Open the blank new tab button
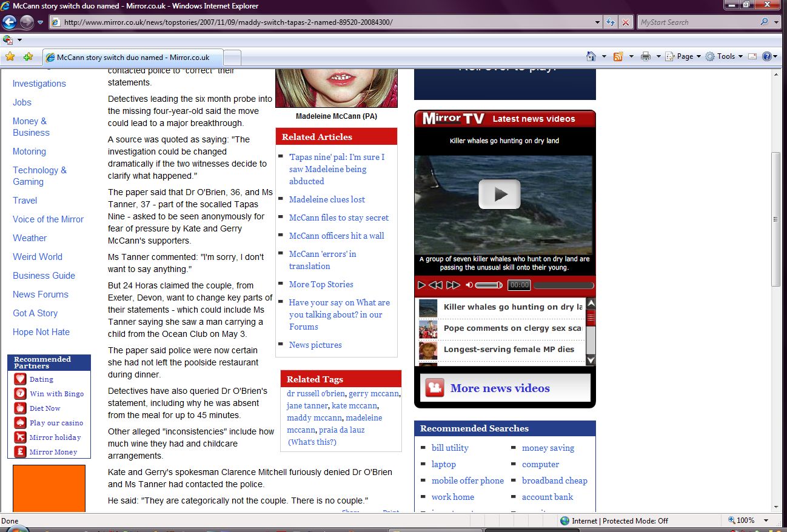The width and height of the screenshot is (787, 532). (x=233, y=58)
